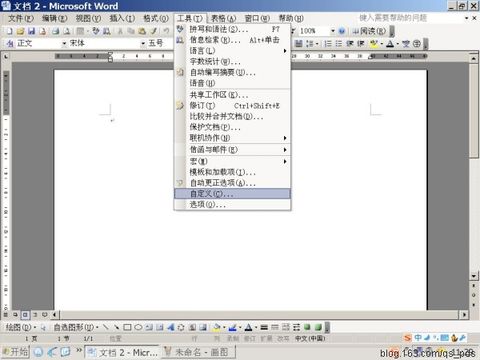Choose 自定义 from the Tools menu
The width and height of the screenshot is (480, 360).
(x=232, y=194)
